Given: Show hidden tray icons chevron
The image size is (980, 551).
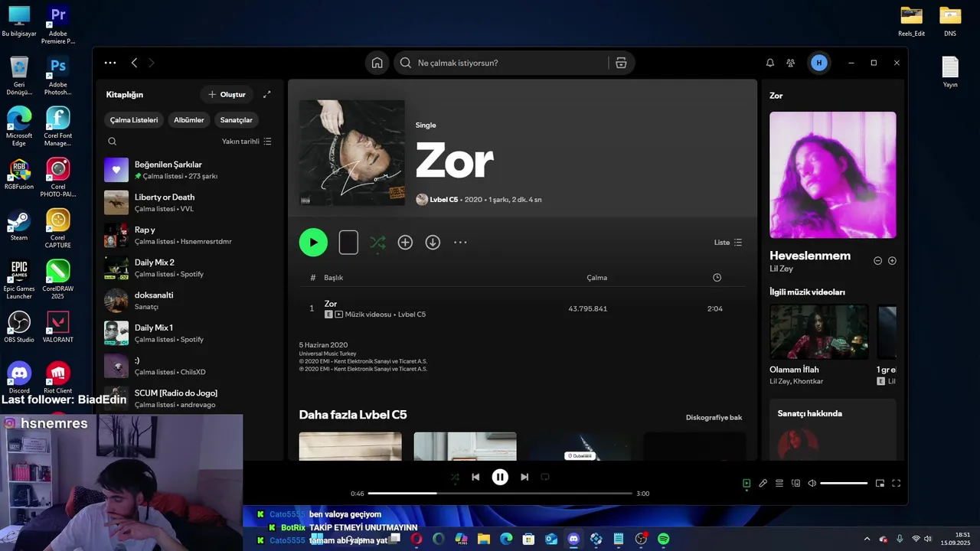Looking at the screenshot, I should pyautogui.click(x=867, y=539).
